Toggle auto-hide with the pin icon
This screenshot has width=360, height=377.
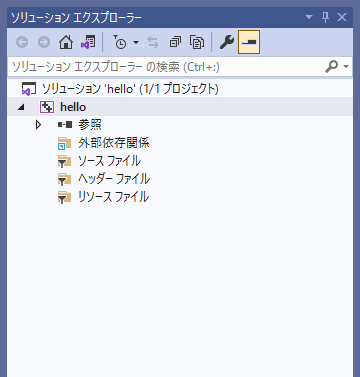tap(325, 17)
